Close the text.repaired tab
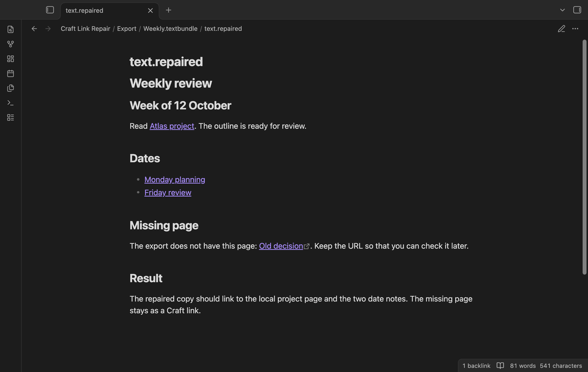The width and height of the screenshot is (588, 372). pyautogui.click(x=150, y=10)
